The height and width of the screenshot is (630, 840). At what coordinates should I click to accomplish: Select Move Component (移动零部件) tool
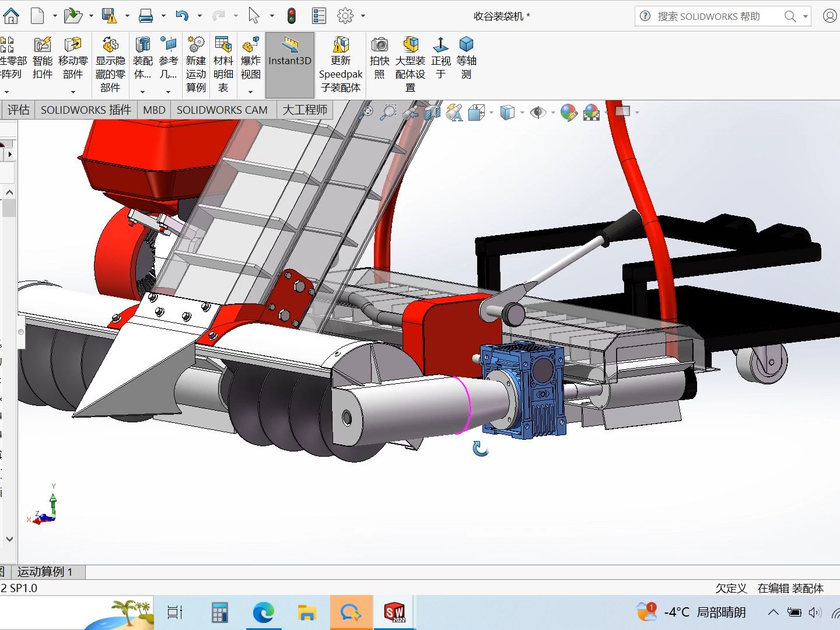73,58
